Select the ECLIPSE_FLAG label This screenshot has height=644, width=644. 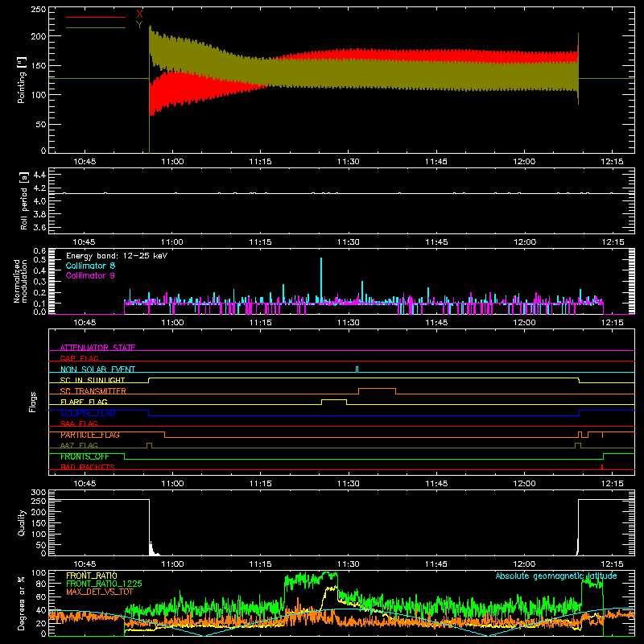pyautogui.click(x=88, y=413)
